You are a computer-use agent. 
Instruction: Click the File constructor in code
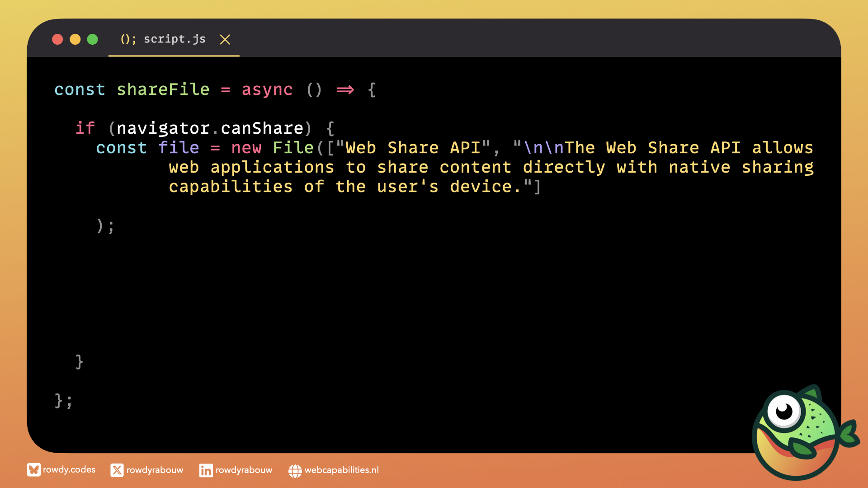click(x=293, y=148)
